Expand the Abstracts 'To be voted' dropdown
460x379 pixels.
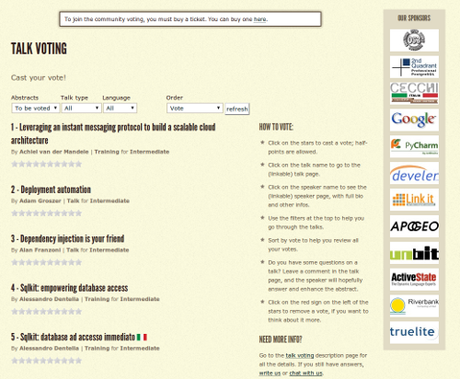tap(35, 108)
